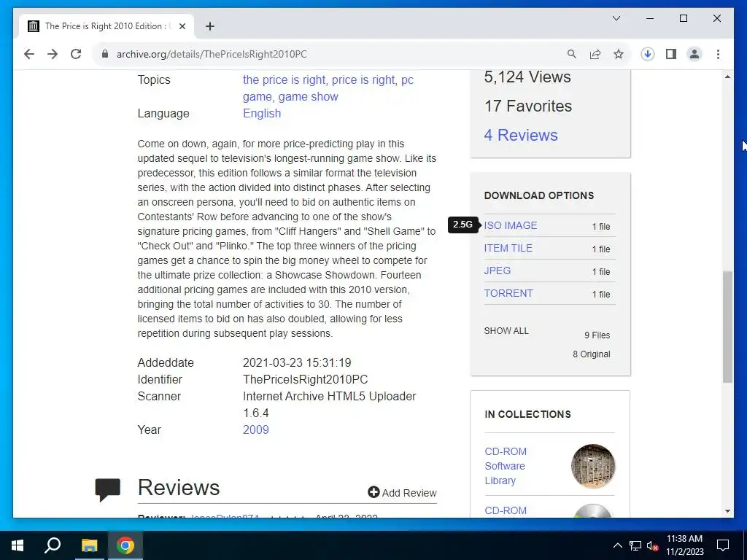Open Chrome downloads icon
The height and width of the screenshot is (560, 747).
tap(648, 54)
